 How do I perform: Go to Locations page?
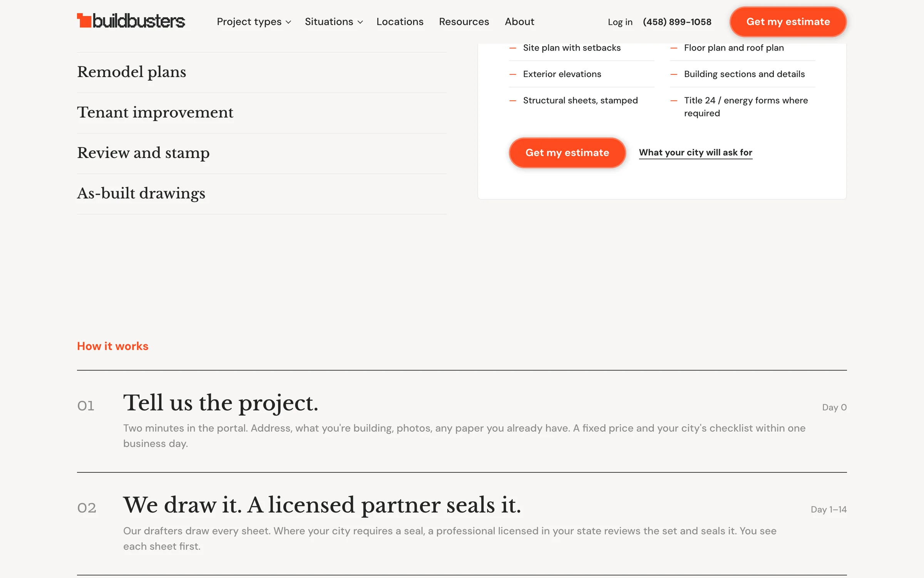[x=400, y=22]
